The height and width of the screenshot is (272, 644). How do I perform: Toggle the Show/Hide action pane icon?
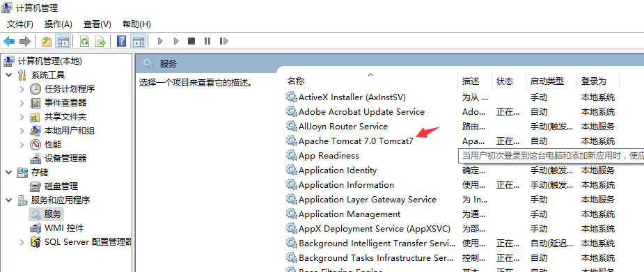138,41
